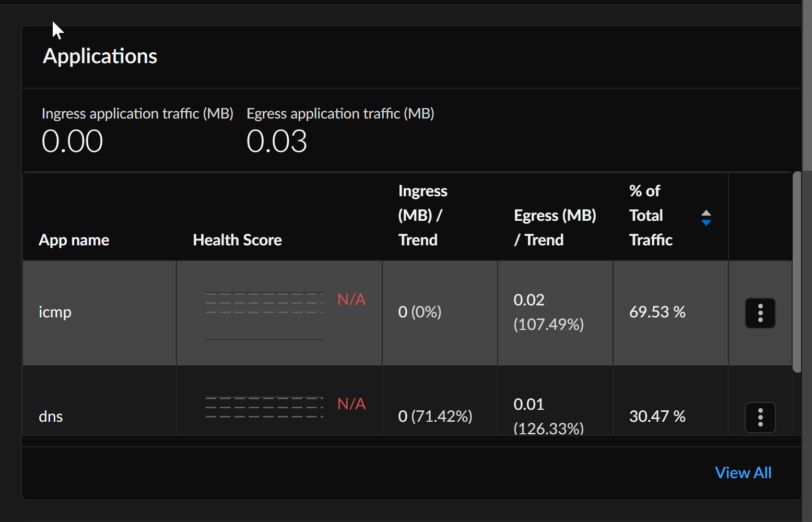Open the three-dot actions menu for icmp

(x=760, y=313)
